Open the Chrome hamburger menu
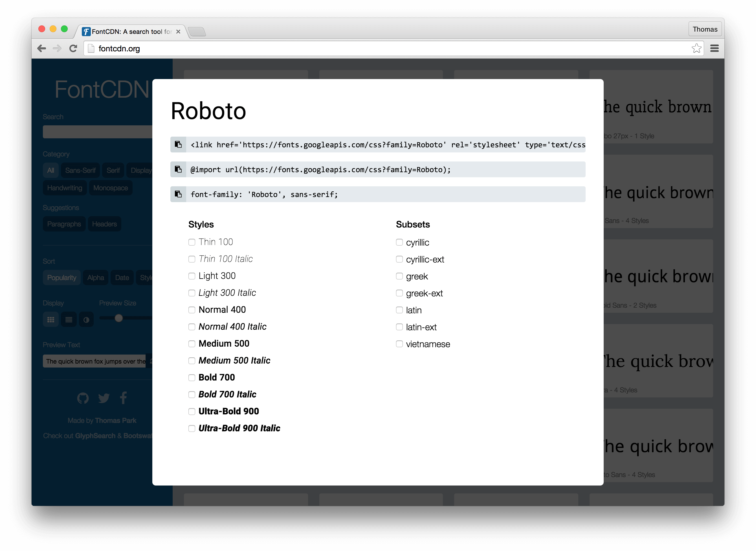Viewport: 756px width, 551px height. [714, 48]
